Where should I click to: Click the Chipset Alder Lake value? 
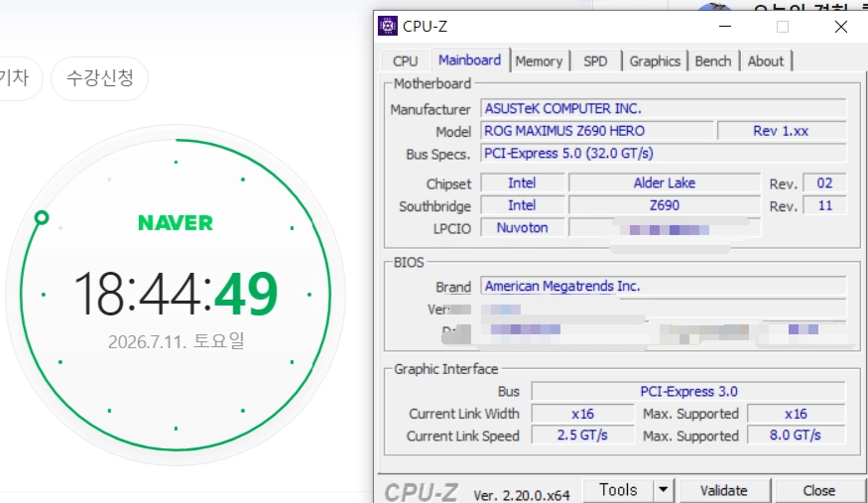click(665, 184)
